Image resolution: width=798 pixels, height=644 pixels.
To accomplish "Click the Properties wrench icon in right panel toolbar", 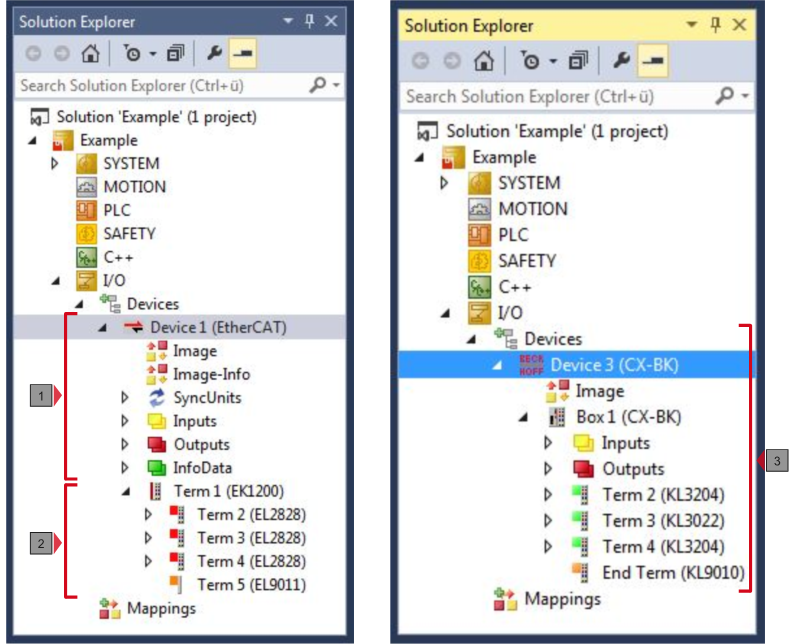I will [622, 61].
